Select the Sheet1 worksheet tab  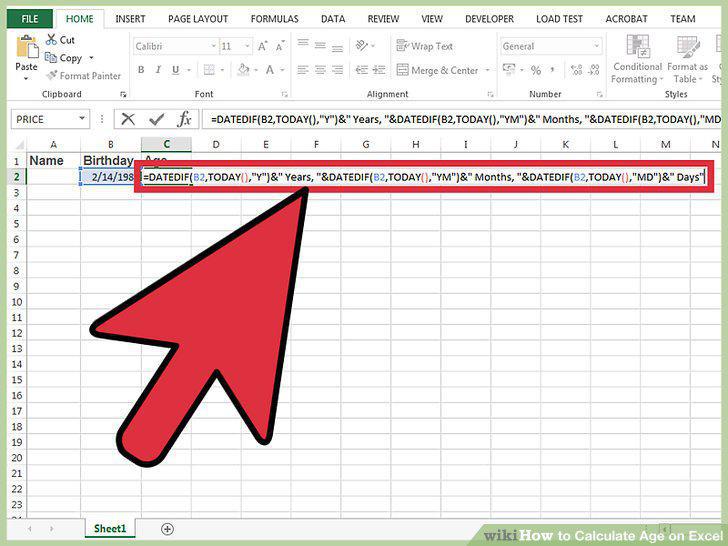[x=110, y=528]
